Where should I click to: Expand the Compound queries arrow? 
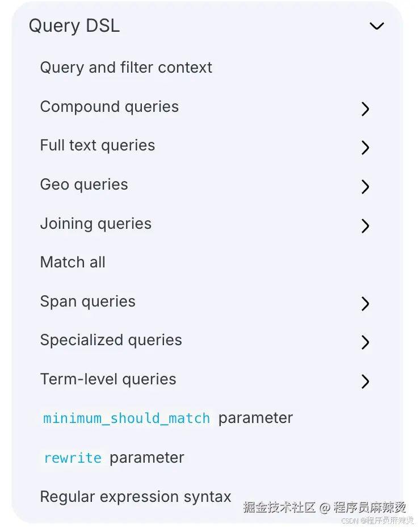366,109
